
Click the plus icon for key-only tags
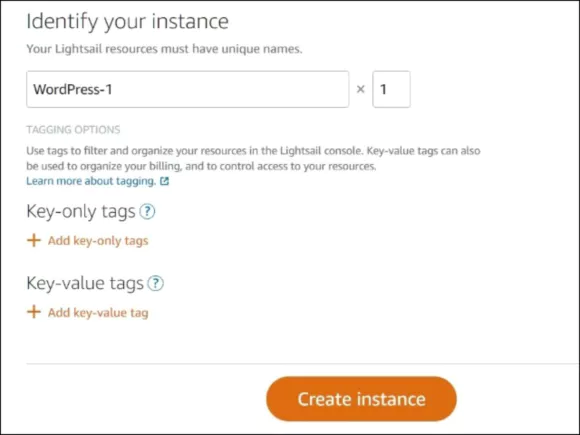34,240
